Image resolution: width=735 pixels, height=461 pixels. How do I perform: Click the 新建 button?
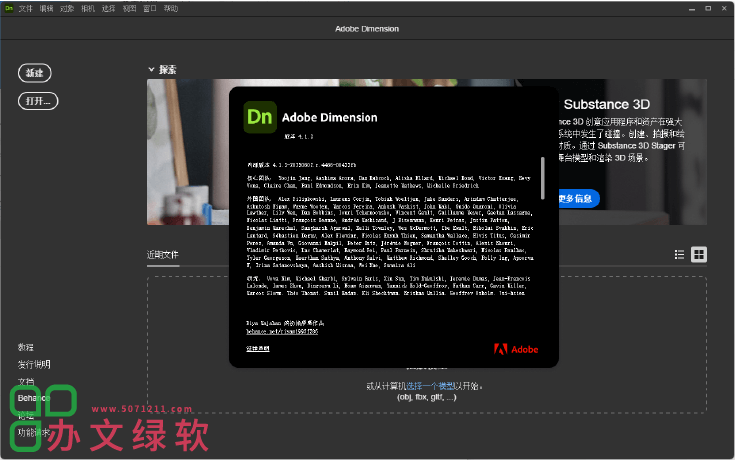click(x=35, y=73)
